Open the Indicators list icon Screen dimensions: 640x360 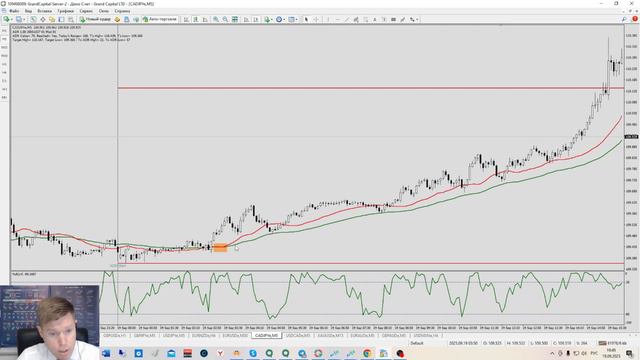(267, 19)
